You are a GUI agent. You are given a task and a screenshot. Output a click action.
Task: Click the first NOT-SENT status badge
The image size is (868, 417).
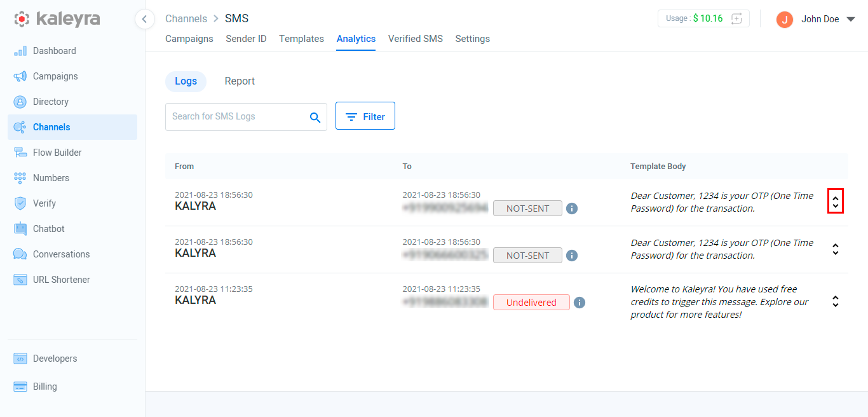pos(527,208)
